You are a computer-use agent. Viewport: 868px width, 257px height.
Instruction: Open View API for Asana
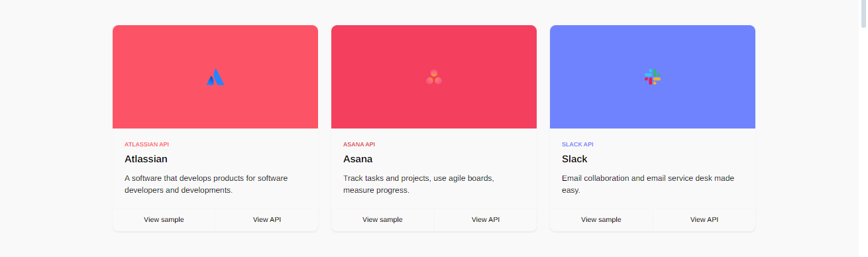click(x=486, y=219)
